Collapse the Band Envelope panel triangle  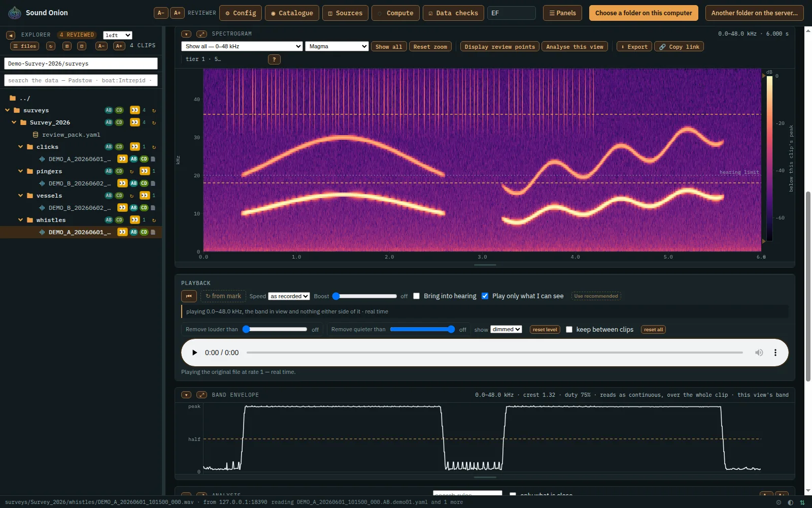(x=186, y=395)
